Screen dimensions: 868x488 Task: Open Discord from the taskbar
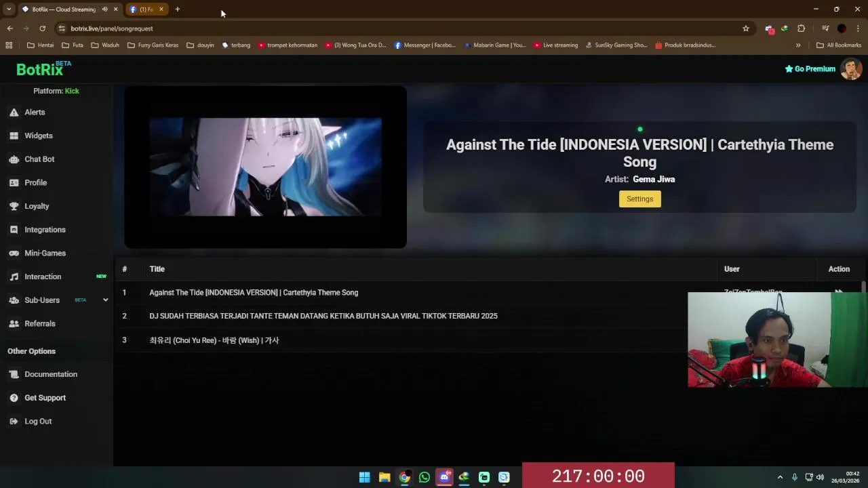click(x=444, y=477)
